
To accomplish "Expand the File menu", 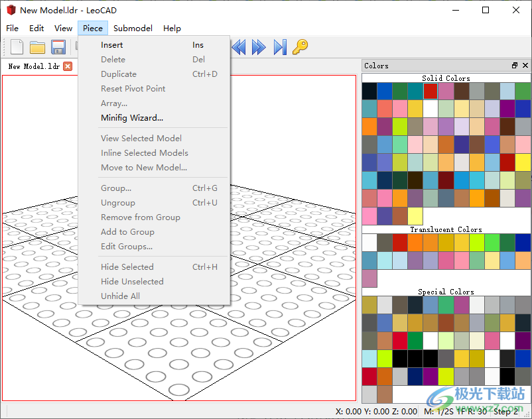I will [12, 29].
